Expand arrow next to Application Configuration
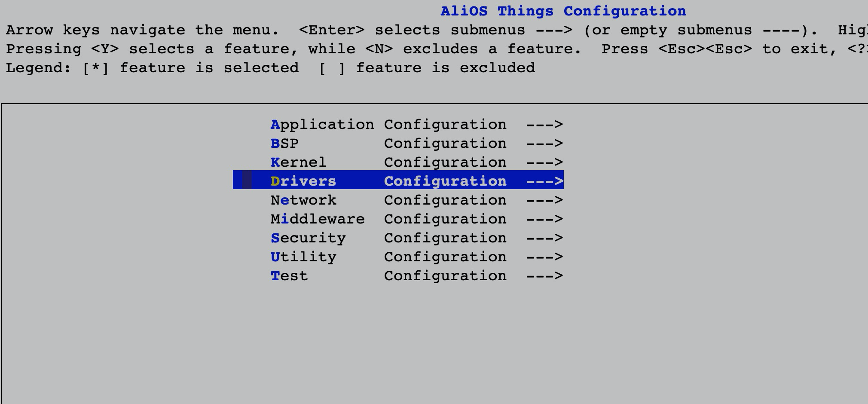Viewport: 868px width, 404px height. (x=544, y=125)
